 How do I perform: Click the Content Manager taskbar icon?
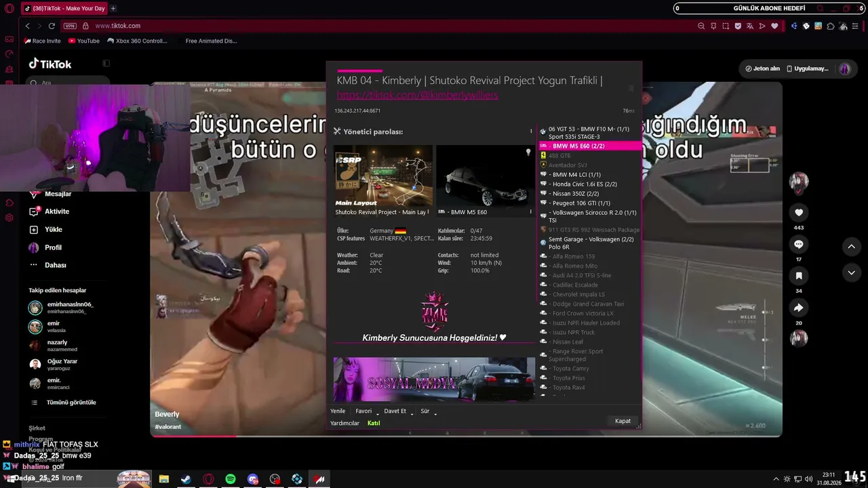pos(319,479)
